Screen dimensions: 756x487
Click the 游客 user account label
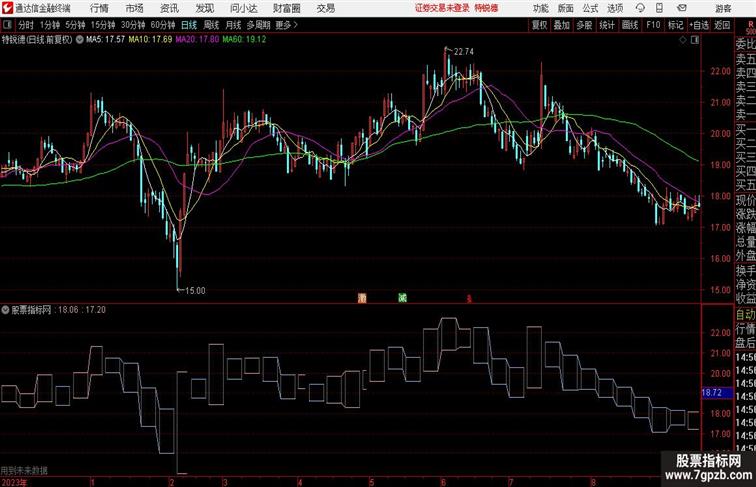(723, 8)
